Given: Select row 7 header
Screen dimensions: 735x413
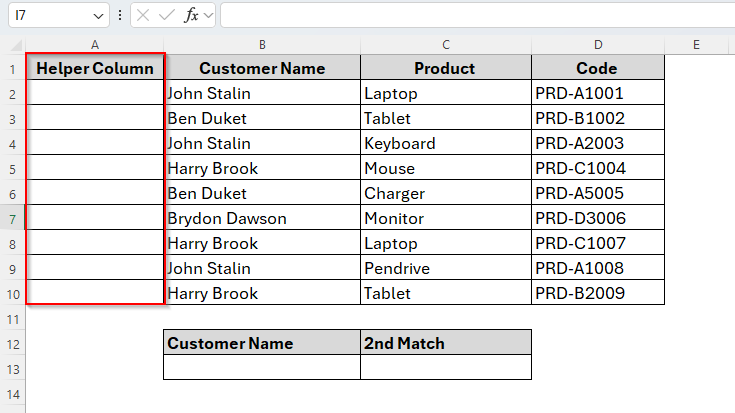Looking at the screenshot, I should pyautogui.click(x=12, y=218).
